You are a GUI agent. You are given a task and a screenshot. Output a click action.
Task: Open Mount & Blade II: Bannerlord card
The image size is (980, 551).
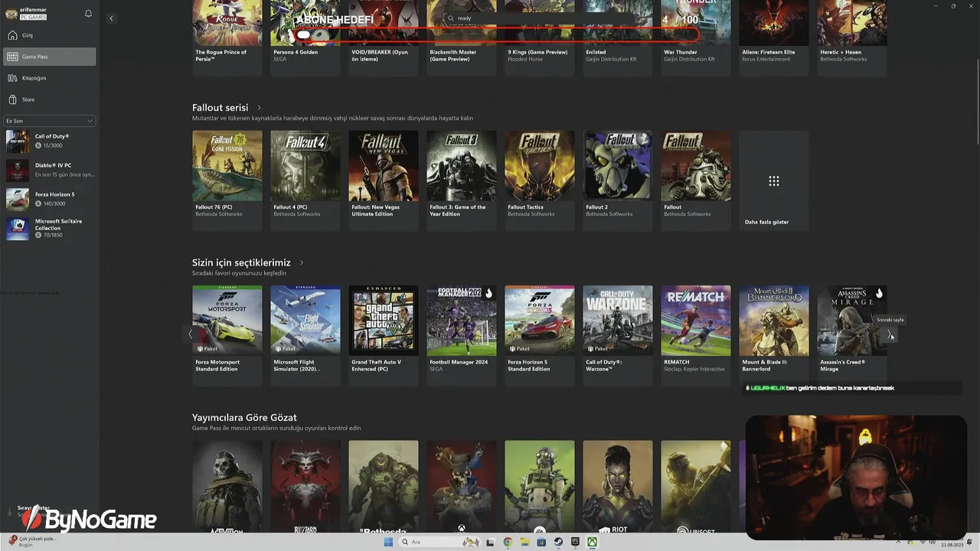(x=773, y=335)
